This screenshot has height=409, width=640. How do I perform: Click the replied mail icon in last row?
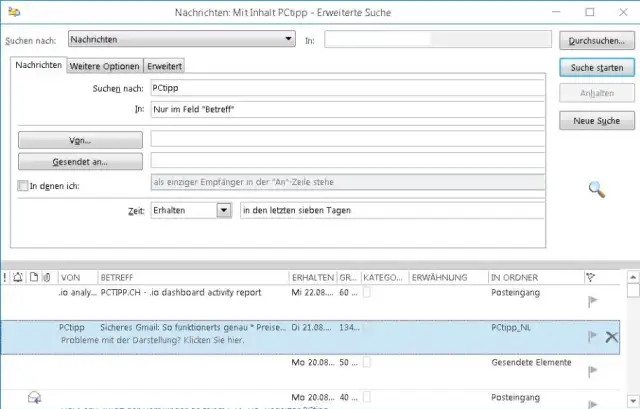(x=34, y=398)
